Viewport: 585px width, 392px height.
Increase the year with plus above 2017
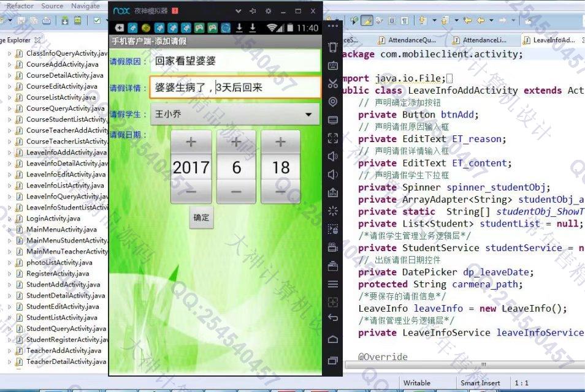point(191,142)
